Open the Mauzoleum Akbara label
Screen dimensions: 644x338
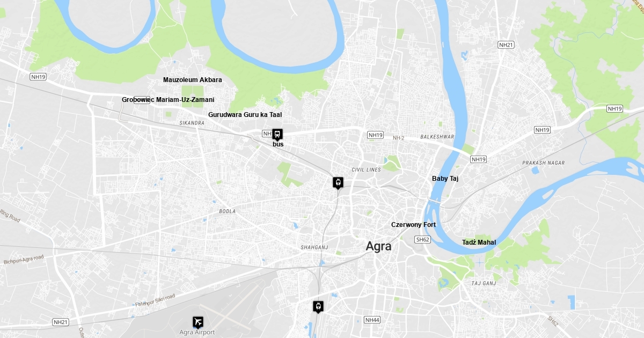point(192,80)
